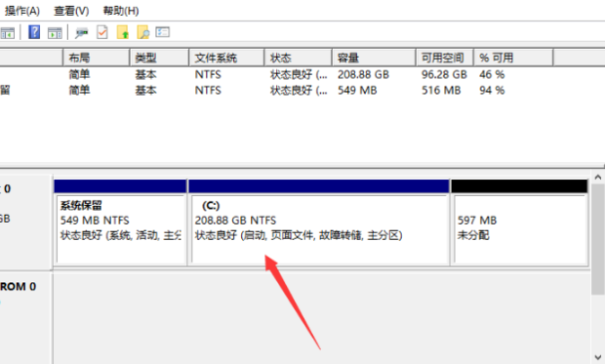
Task: Open the 查看(V) menu
Action: [x=71, y=11]
